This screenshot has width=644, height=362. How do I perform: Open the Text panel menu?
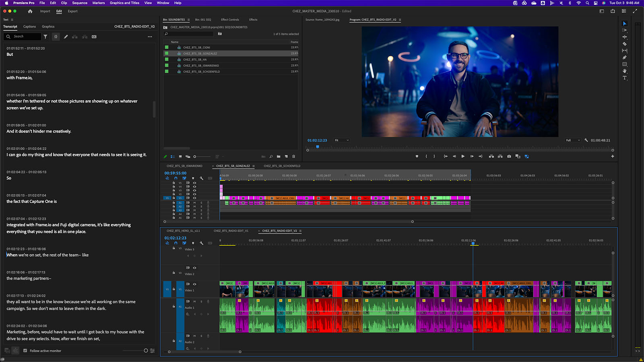click(x=12, y=20)
